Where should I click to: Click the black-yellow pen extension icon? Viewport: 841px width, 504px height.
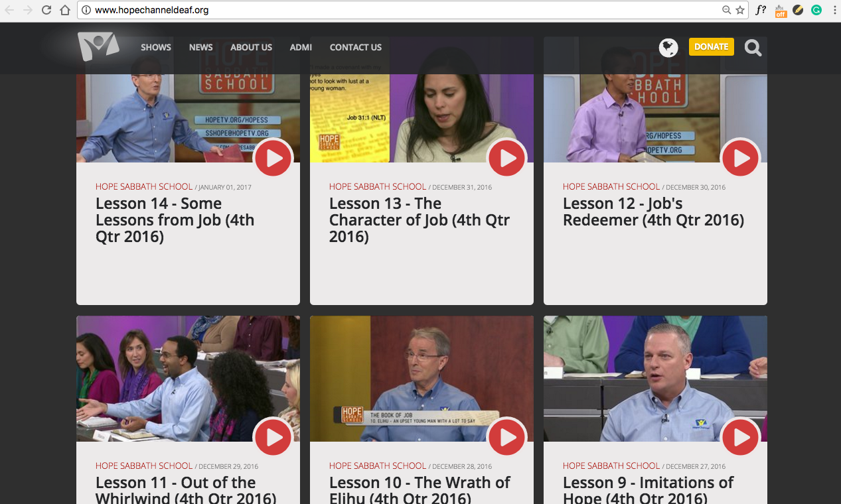point(799,10)
